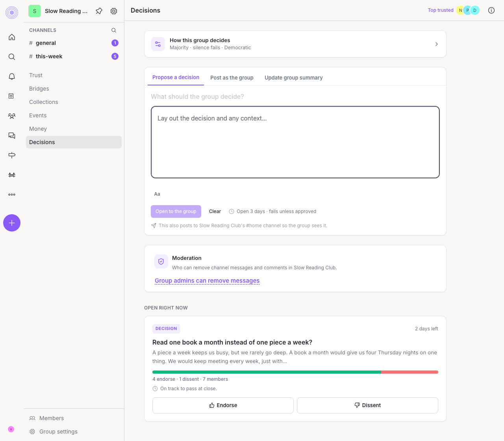This screenshot has height=441, width=504.
Task: Open the Bridges section
Action: tap(74, 89)
